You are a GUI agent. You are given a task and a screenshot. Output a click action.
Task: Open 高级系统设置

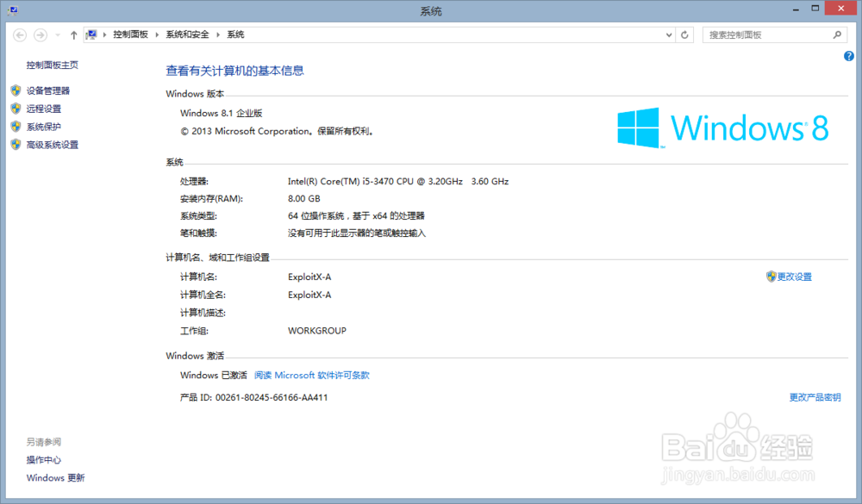pos(53,145)
